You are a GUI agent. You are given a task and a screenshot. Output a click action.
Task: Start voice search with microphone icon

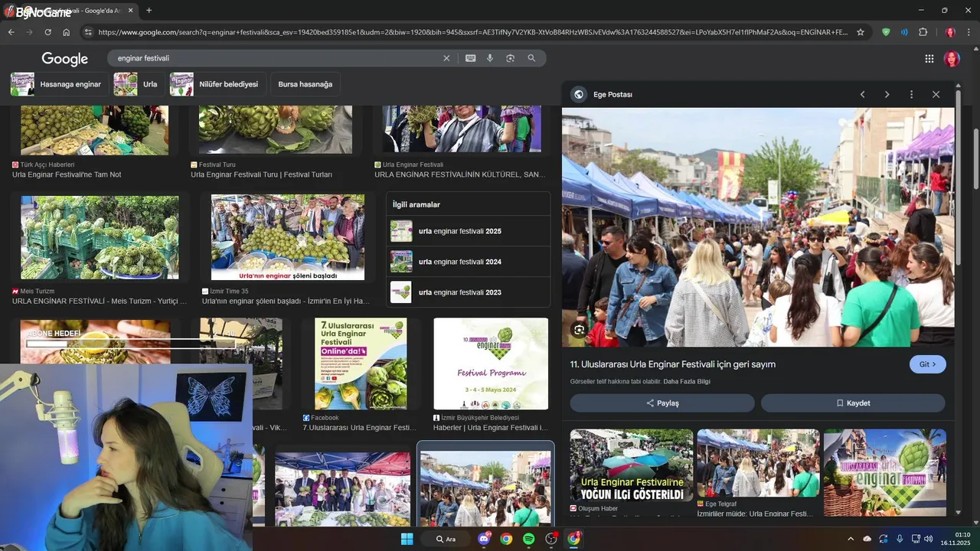point(490,58)
